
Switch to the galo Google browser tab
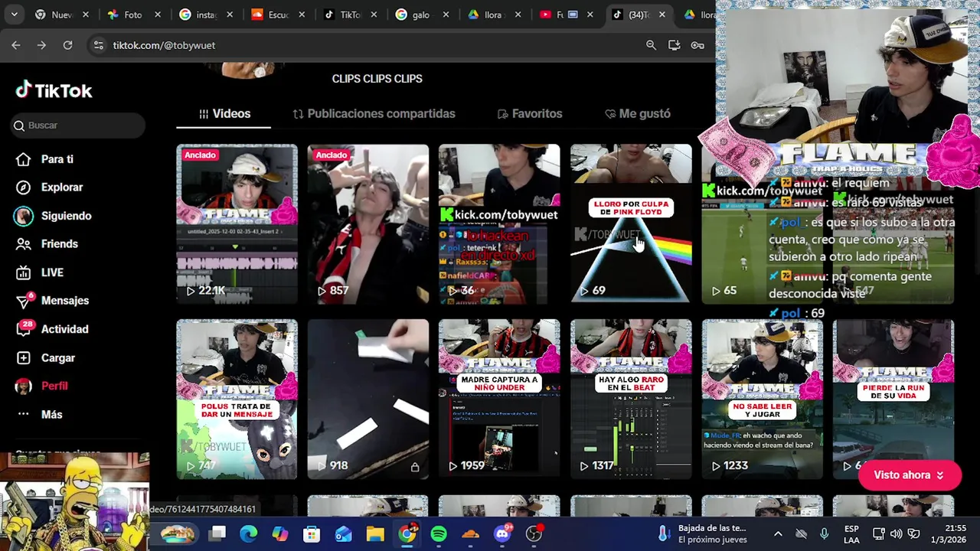tap(421, 15)
